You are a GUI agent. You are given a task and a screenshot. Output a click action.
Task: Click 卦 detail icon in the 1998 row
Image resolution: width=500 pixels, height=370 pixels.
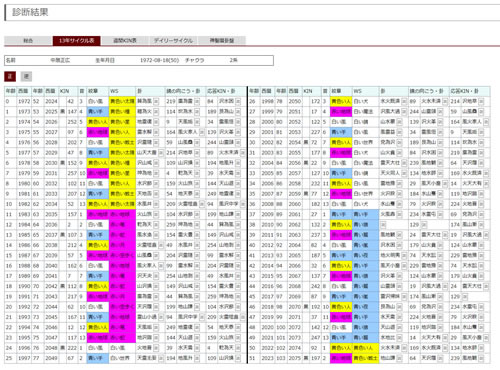click(404, 101)
